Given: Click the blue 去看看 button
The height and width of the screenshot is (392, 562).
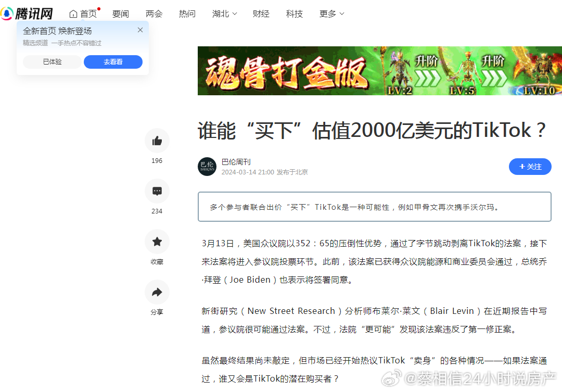Looking at the screenshot, I should (x=113, y=61).
